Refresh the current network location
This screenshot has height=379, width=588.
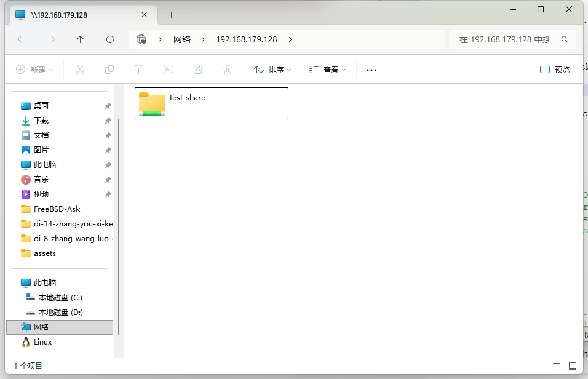tap(110, 39)
